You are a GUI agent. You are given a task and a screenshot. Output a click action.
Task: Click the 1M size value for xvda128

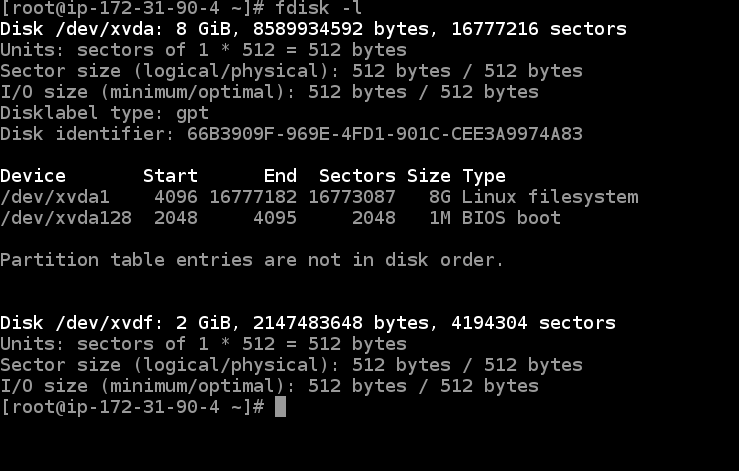[x=439, y=218]
